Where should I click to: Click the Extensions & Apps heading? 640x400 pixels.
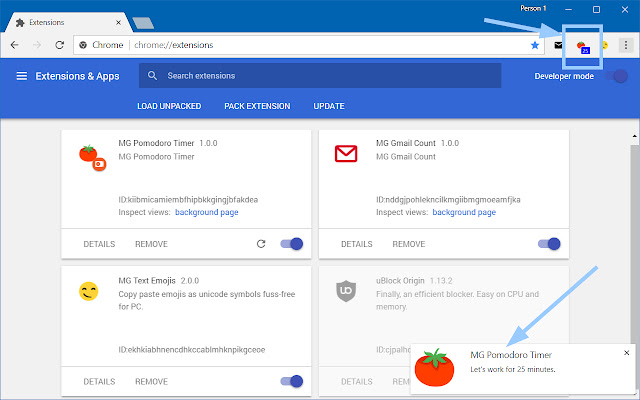pyautogui.click(x=78, y=76)
